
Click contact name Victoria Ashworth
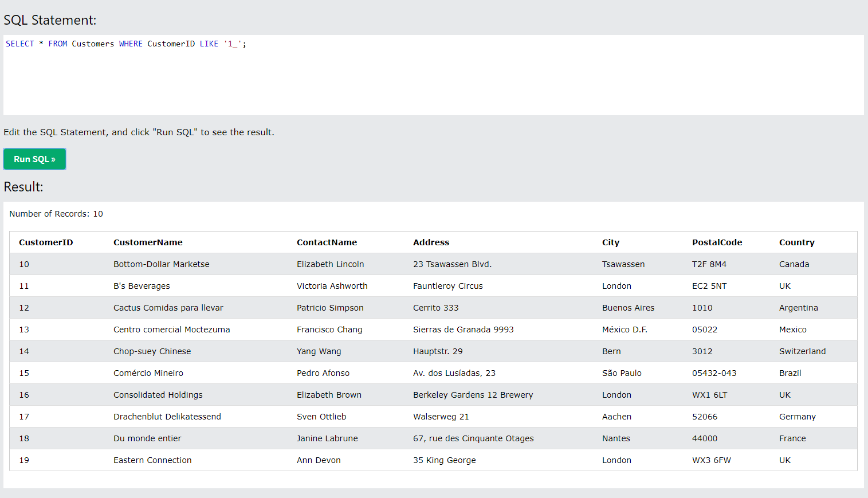[x=332, y=286]
